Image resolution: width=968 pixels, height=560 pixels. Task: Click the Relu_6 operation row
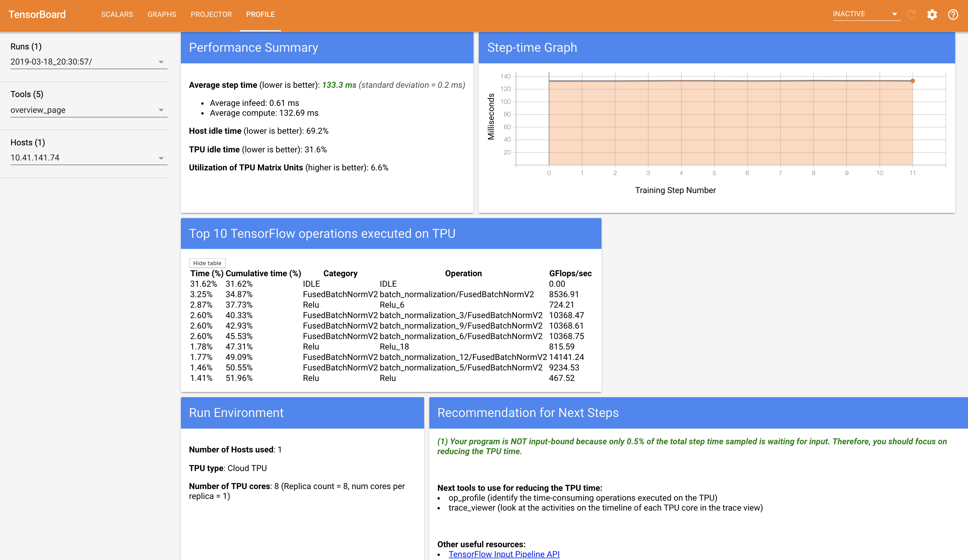392,305
